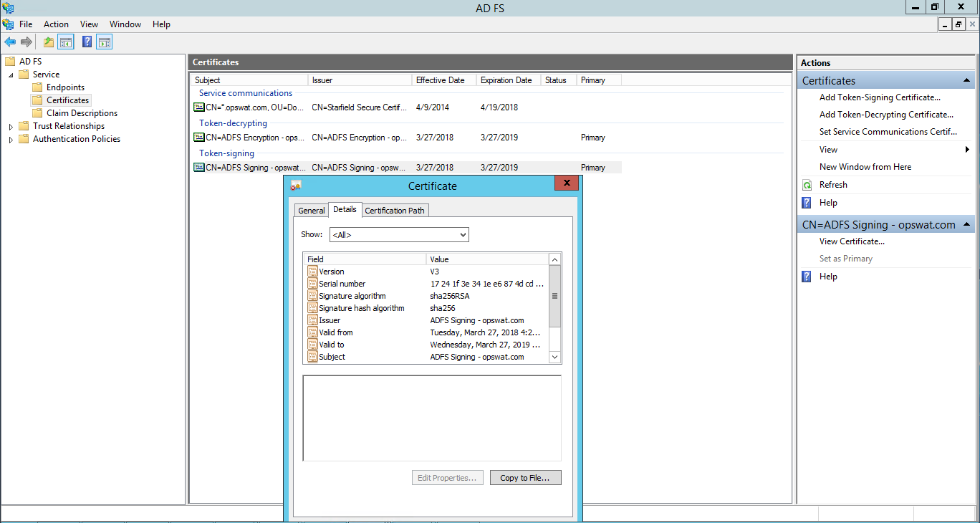Open the Show dropdown in Certificate dialog

(399, 234)
